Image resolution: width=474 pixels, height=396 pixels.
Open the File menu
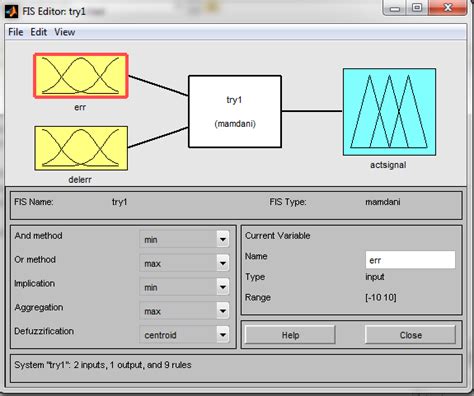pyautogui.click(x=16, y=32)
